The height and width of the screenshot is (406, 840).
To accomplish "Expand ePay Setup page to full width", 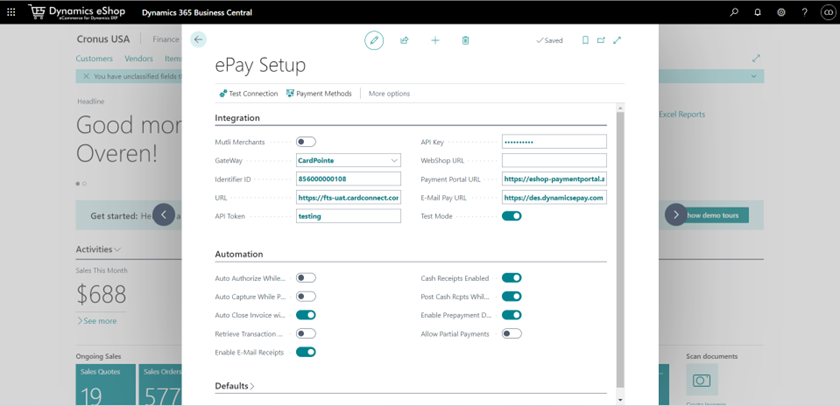I will point(617,40).
